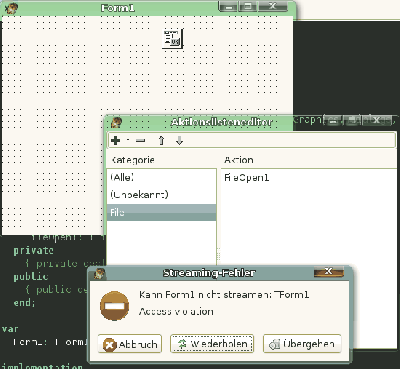Image resolution: width=400 pixels, height=369 pixels.
Task: Click the 'var' keyword in source editor
Action: click(10, 329)
